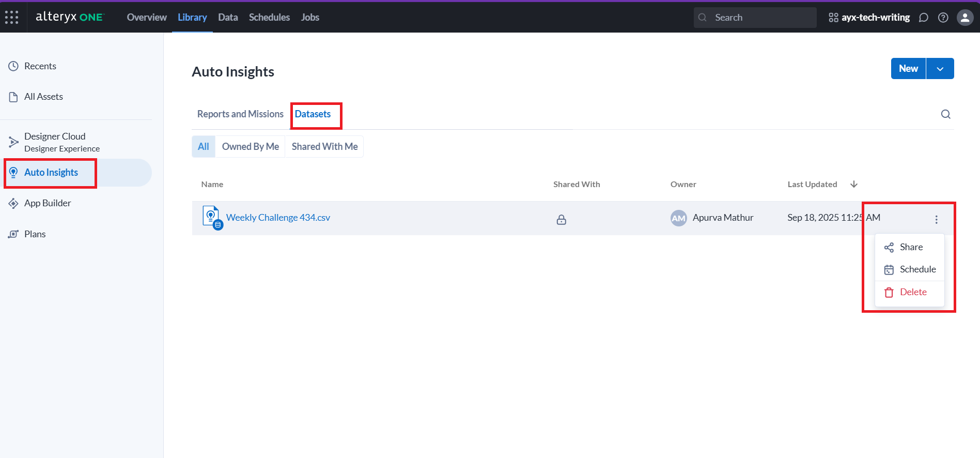Open the user profile avatar menu
The width and height of the screenshot is (980, 458).
(x=965, y=18)
